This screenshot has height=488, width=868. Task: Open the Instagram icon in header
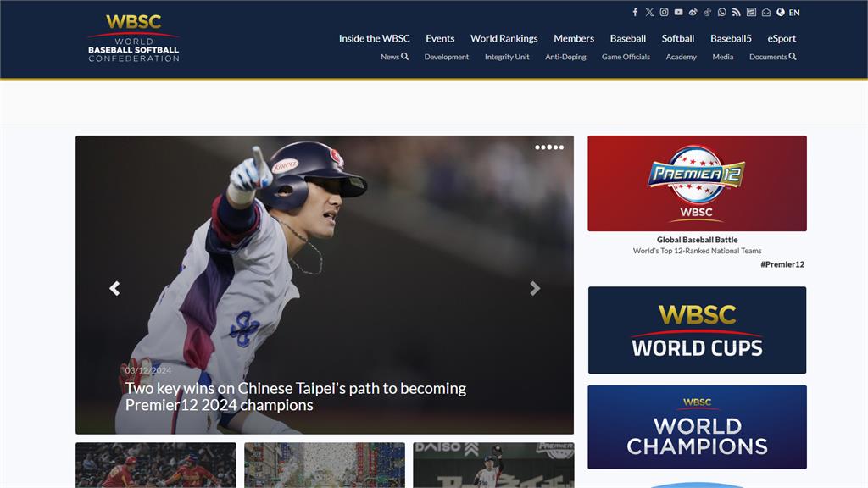click(x=664, y=13)
